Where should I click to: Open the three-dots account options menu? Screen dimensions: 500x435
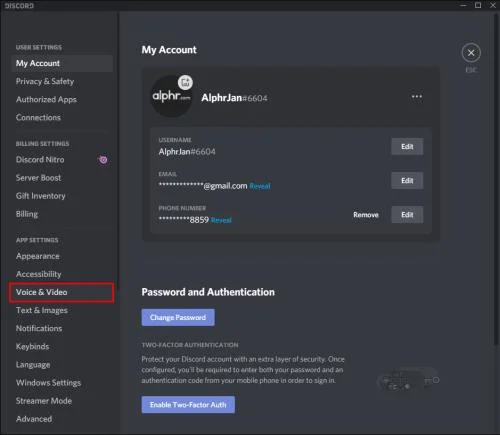tap(417, 97)
